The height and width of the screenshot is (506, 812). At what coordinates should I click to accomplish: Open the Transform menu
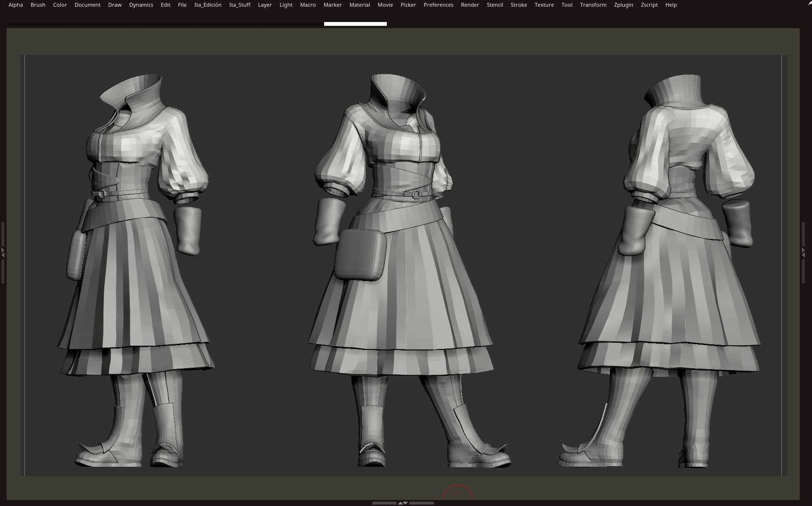point(593,5)
